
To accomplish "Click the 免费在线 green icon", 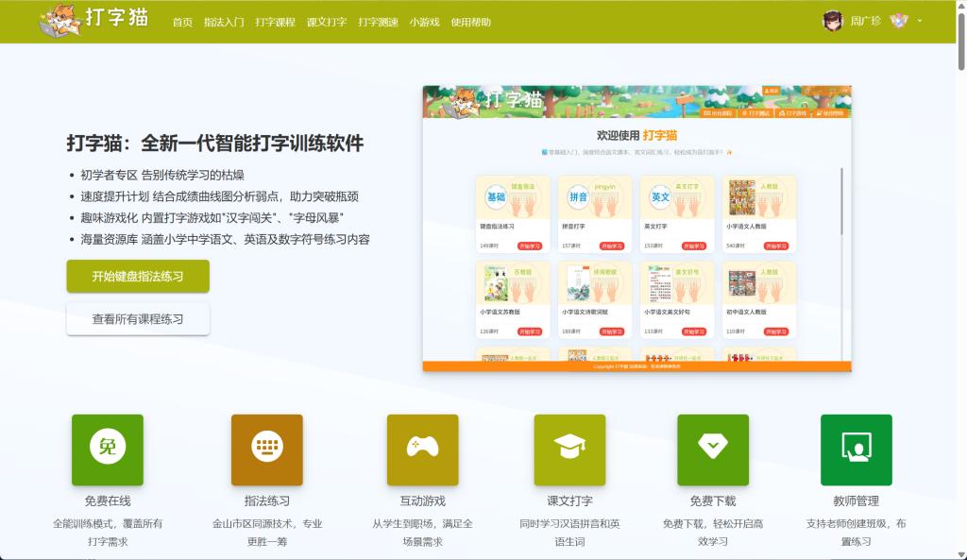I will (108, 450).
